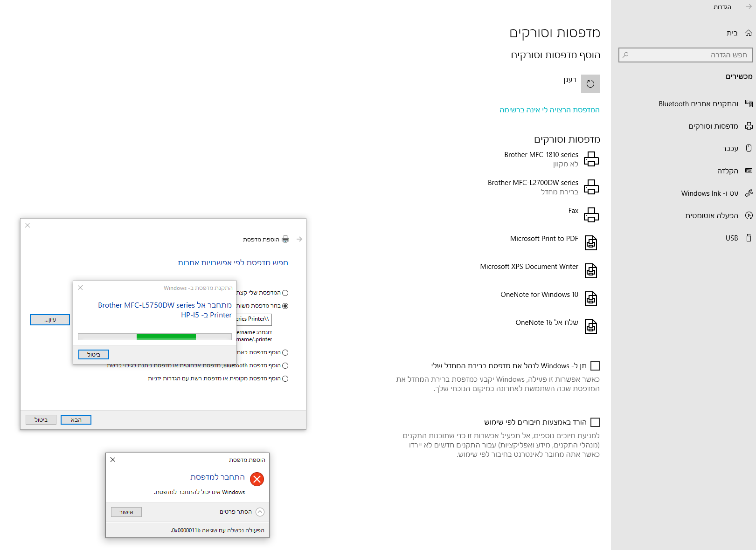Click the back arrow in Add Printer wizard

pos(299,239)
